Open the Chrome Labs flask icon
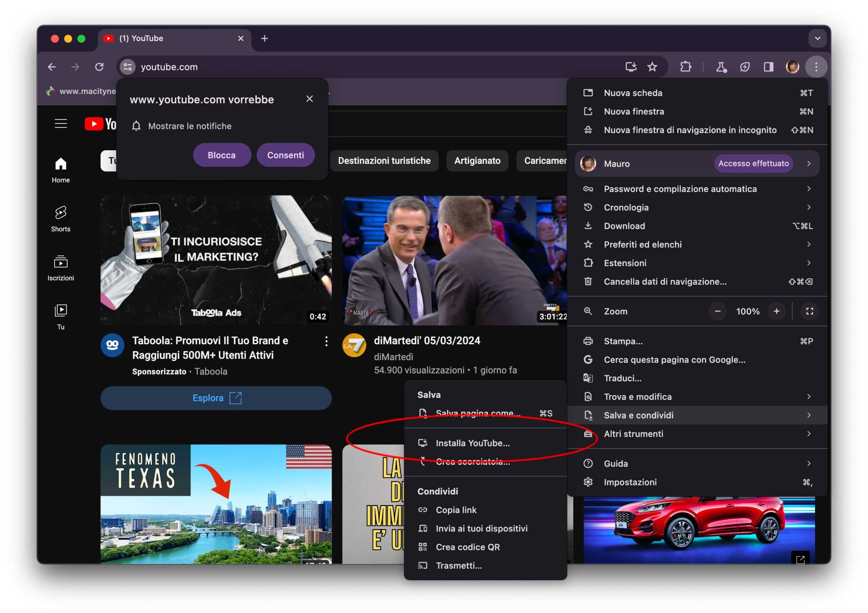Viewport: 868px width, 613px height. click(721, 67)
